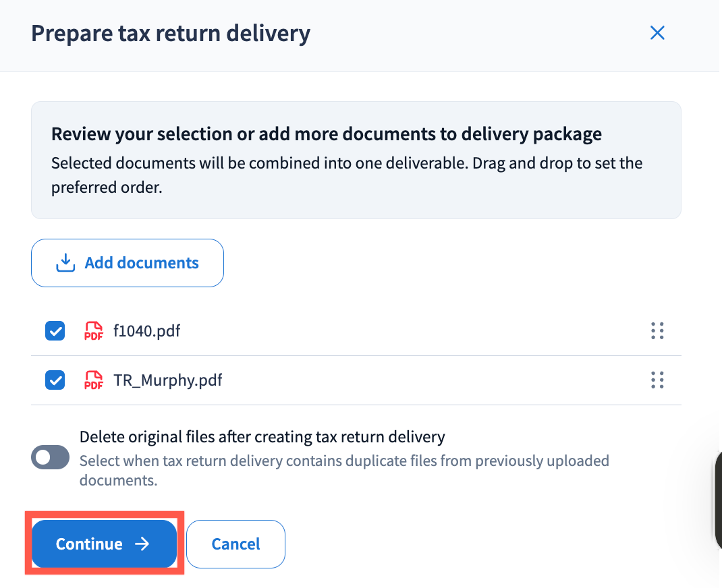Click the PDF icon beside f1040.pdf
Viewport: 722px width, 588px height.
[x=93, y=331]
